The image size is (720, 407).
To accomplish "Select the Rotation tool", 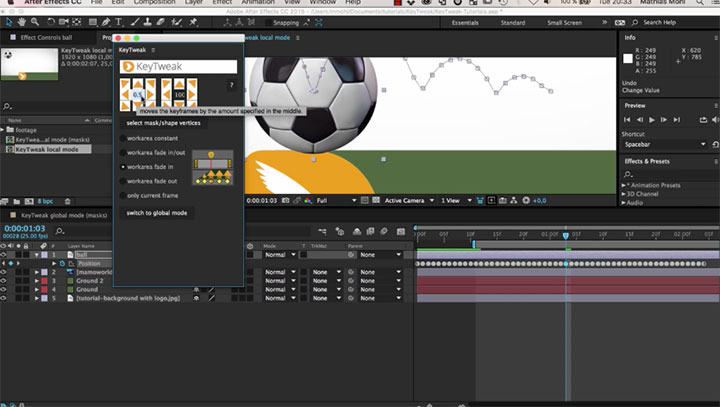I will (x=51, y=22).
